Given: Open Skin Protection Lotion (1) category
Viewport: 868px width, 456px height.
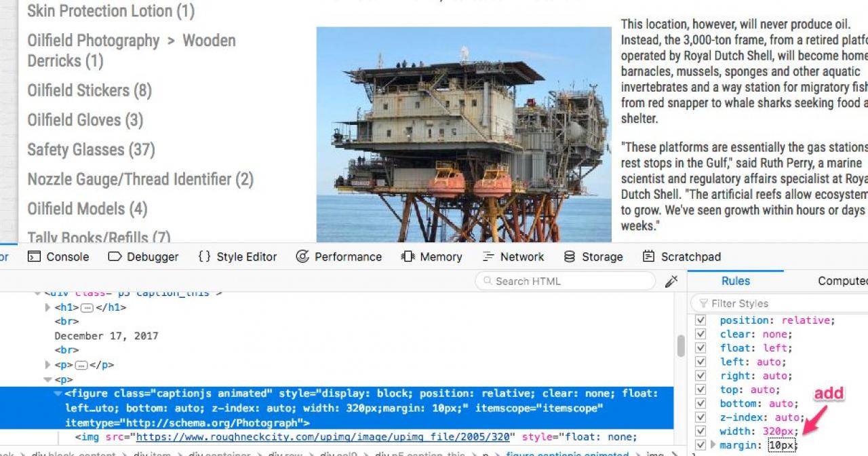Looking at the screenshot, I should click(111, 11).
